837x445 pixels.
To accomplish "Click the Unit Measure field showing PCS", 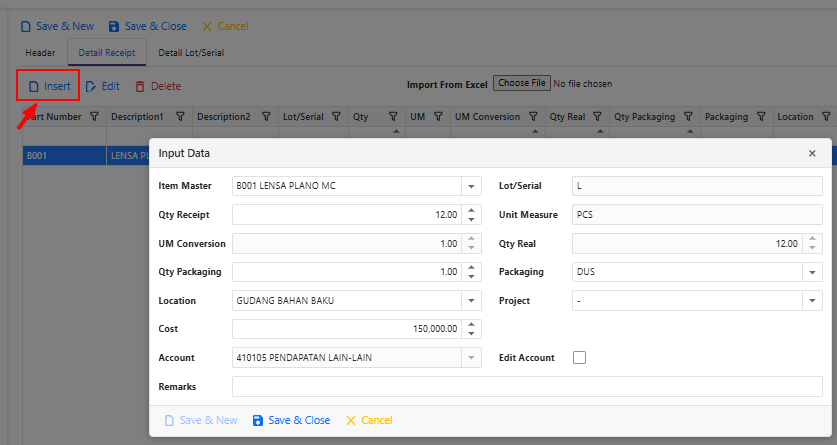I will pyautogui.click(x=697, y=214).
